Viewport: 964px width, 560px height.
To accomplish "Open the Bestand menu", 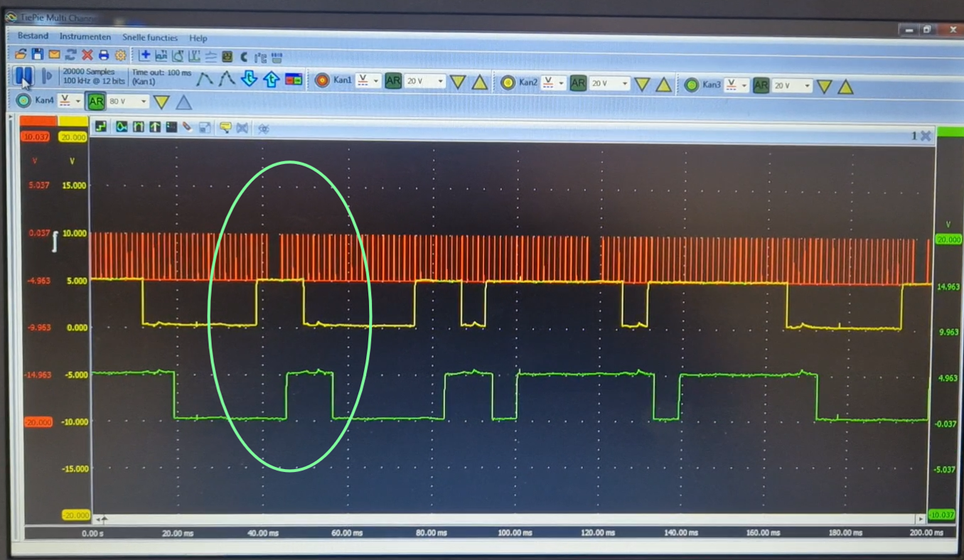I will pyautogui.click(x=33, y=36).
